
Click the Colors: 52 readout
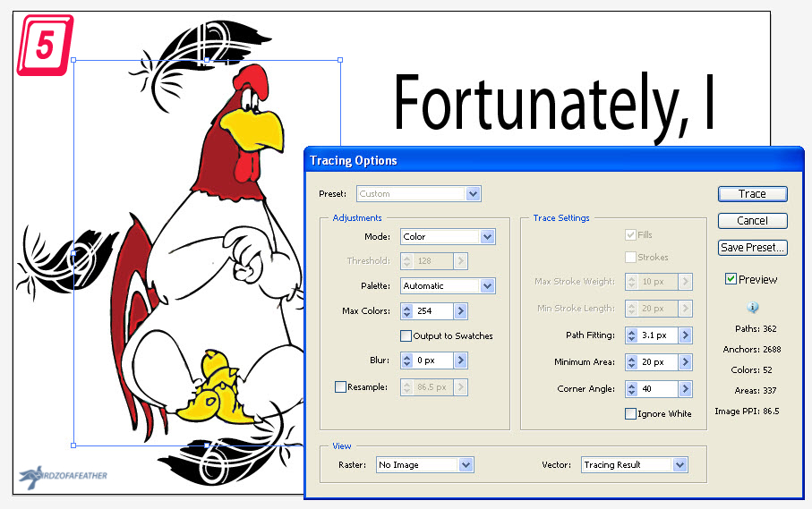click(x=751, y=370)
